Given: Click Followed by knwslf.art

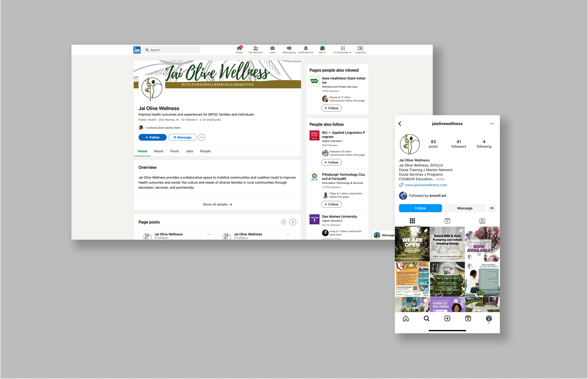Looking at the screenshot, I should coord(428,196).
